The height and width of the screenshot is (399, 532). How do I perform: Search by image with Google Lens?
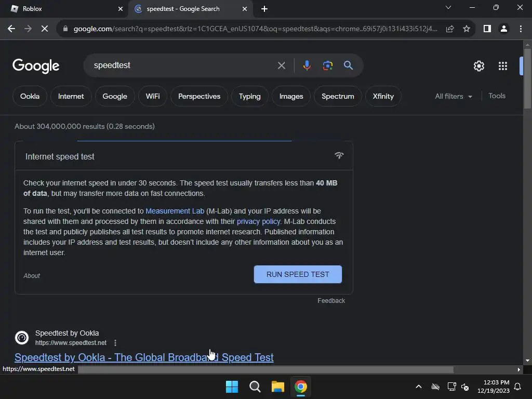[327, 65]
